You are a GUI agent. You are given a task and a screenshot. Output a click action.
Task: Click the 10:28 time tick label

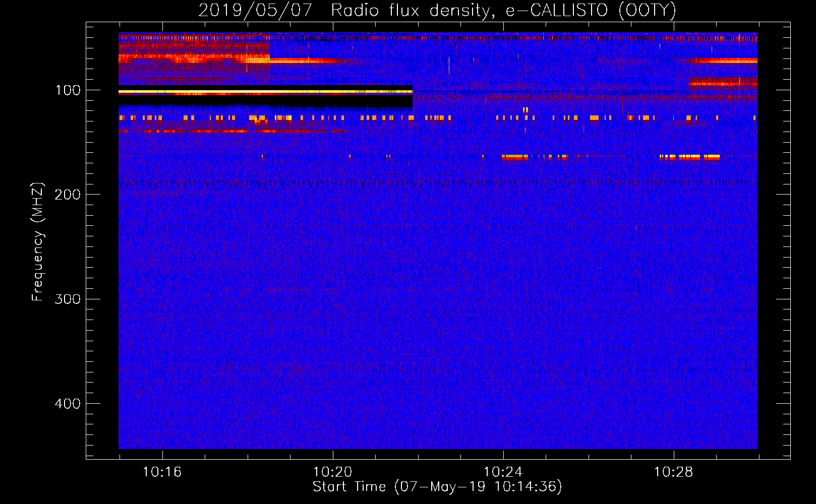(673, 472)
